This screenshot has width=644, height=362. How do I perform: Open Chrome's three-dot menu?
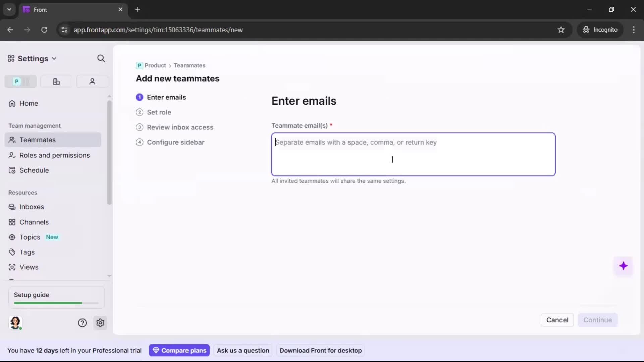pos(634,30)
